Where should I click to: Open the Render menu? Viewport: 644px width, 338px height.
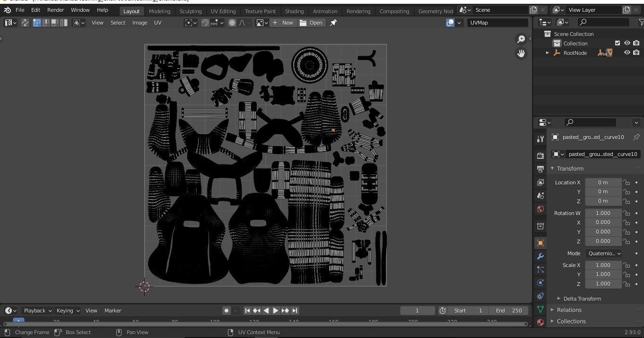pos(55,10)
